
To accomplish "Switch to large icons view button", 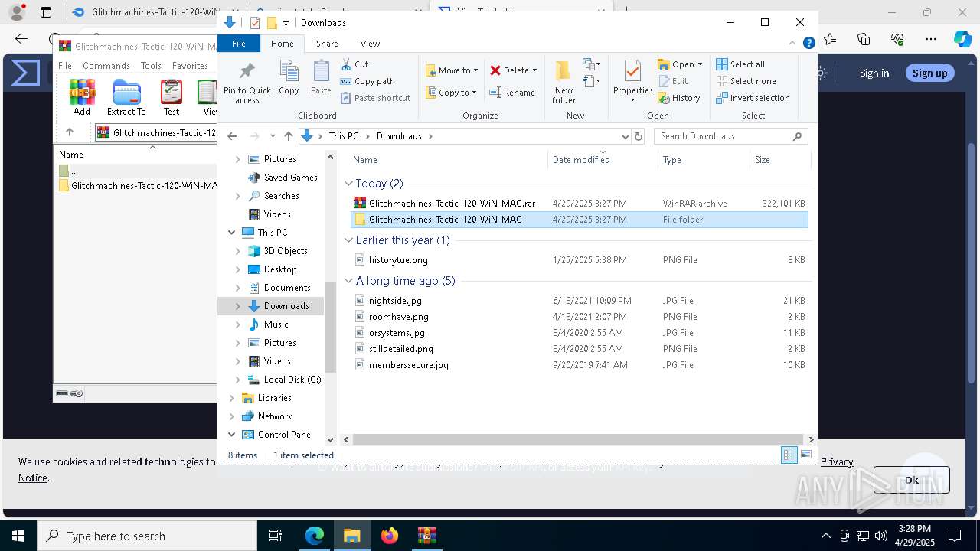I will coord(806,455).
